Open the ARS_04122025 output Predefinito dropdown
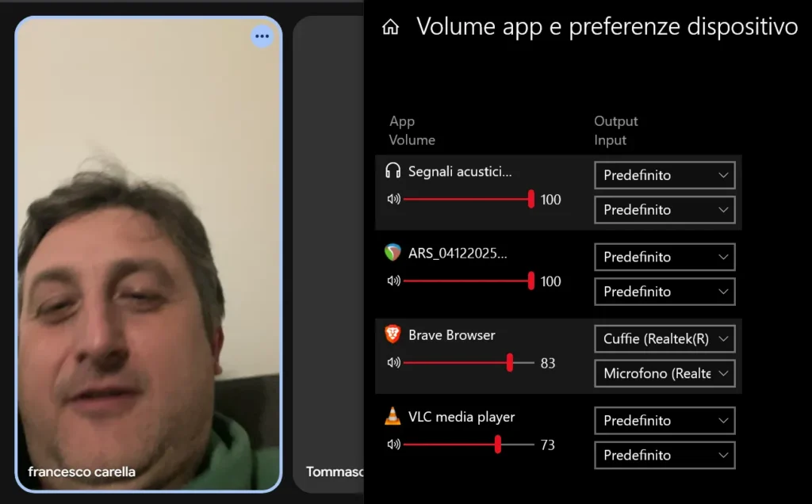This screenshot has width=812, height=504. click(x=665, y=258)
